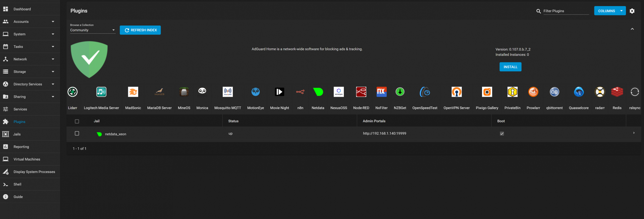Pick the OpenSpeedTest plugin icon

(x=425, y=92)
